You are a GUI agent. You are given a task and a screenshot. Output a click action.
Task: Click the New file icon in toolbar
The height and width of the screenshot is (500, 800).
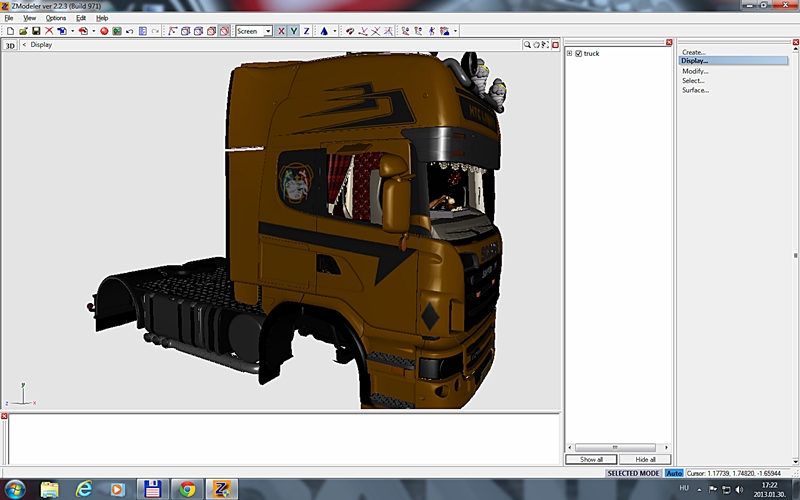click(9, 31)
